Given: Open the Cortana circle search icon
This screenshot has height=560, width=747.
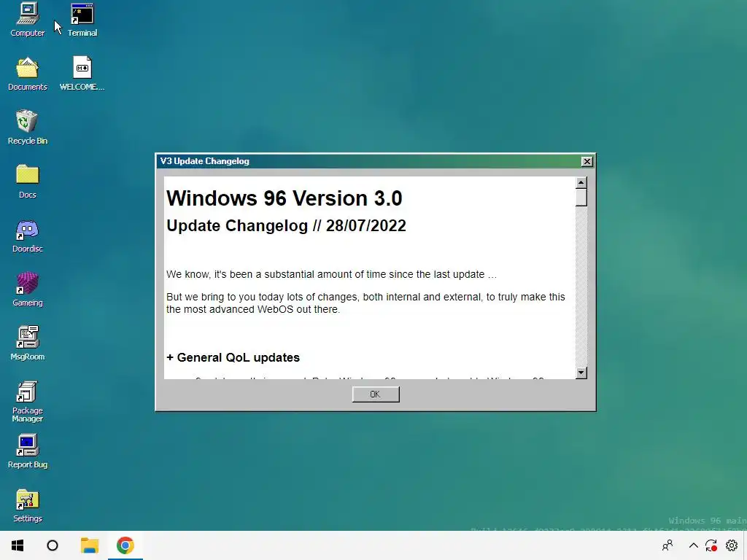Looking at the screenshot, I should [53, 545].
